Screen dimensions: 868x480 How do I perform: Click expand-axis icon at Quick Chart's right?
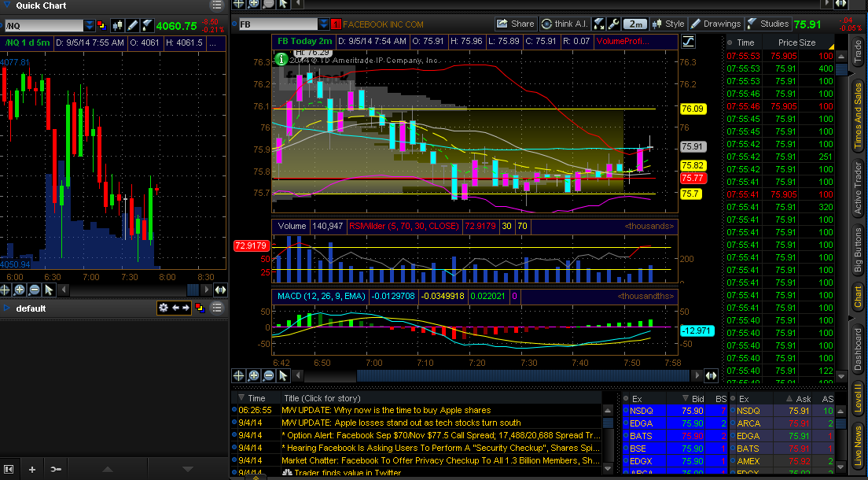[220, 290]
